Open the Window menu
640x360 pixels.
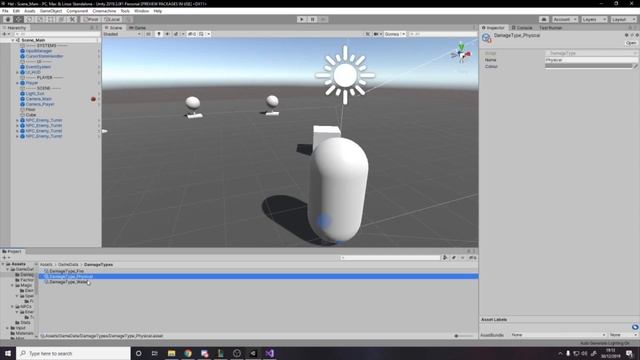[141, 11]
